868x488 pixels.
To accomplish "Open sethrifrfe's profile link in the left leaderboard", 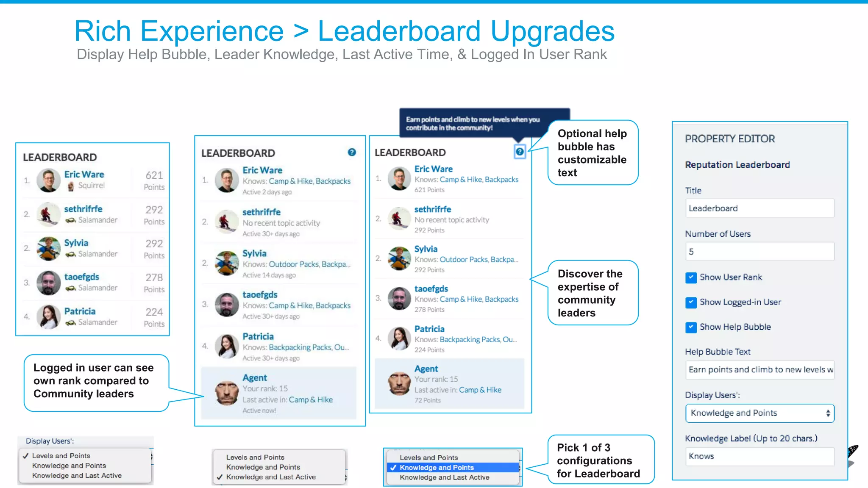I will tap(83, 209).
